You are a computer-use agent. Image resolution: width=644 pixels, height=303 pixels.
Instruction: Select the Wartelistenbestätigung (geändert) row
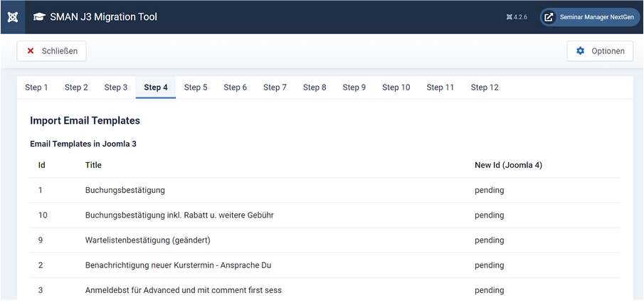(x=147, y=240)
